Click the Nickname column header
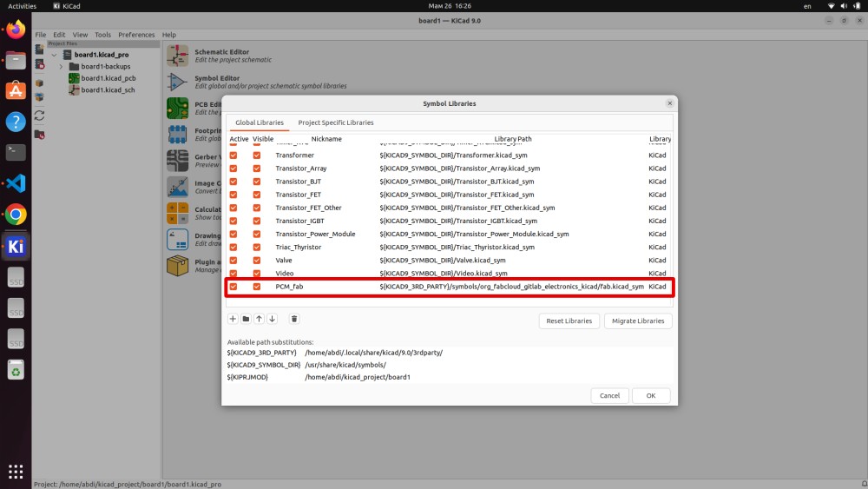The height and width of the screenshot is (489, 868). coord(326,139)
